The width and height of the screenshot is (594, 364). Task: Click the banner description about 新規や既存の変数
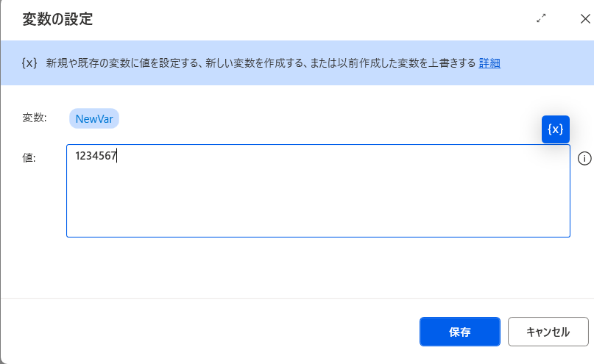tap(261, 63)
